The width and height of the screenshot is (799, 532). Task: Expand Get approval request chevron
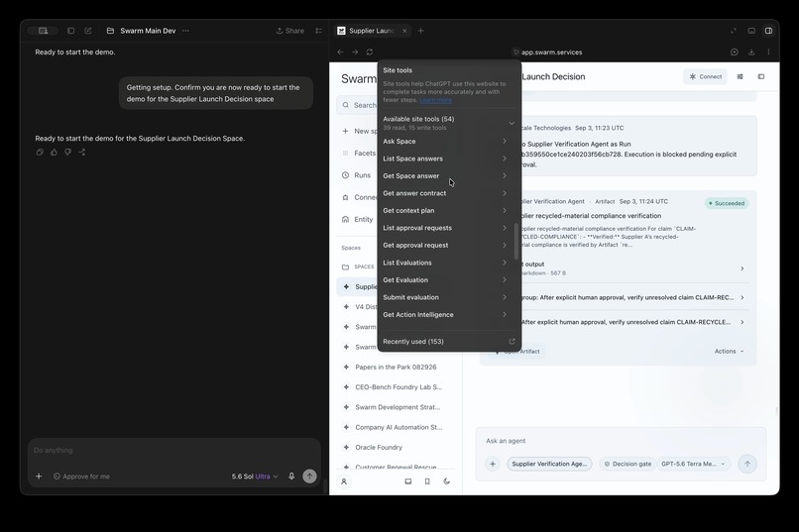pos(505,246)
